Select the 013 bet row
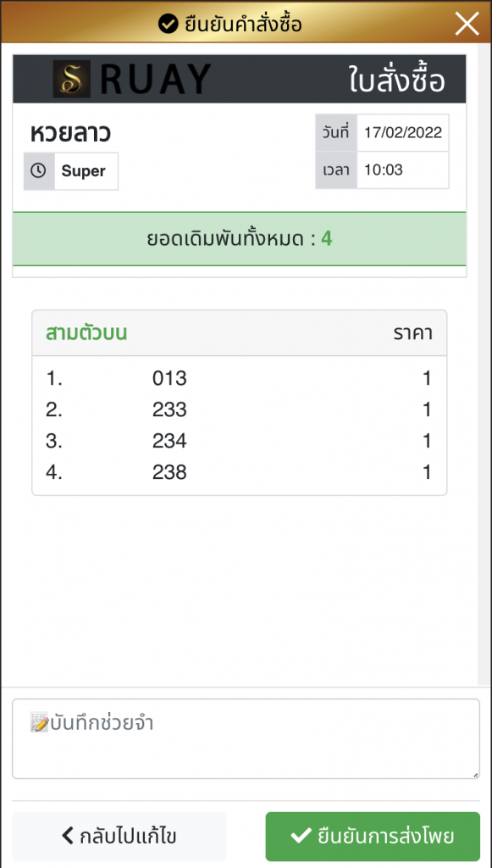Viewport: 492px width, 868px height. (239, 379)
